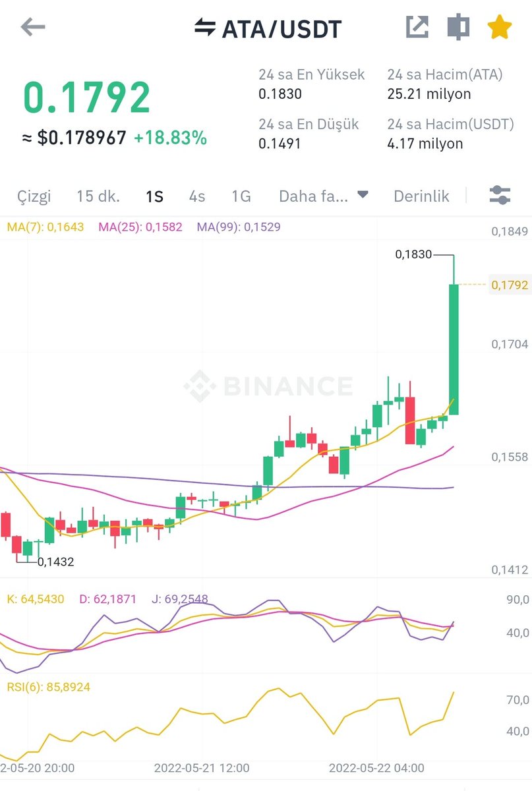This screenshot has width=532, height=791.
Task: Tap the back arrow icon
Action: [33, 28]
